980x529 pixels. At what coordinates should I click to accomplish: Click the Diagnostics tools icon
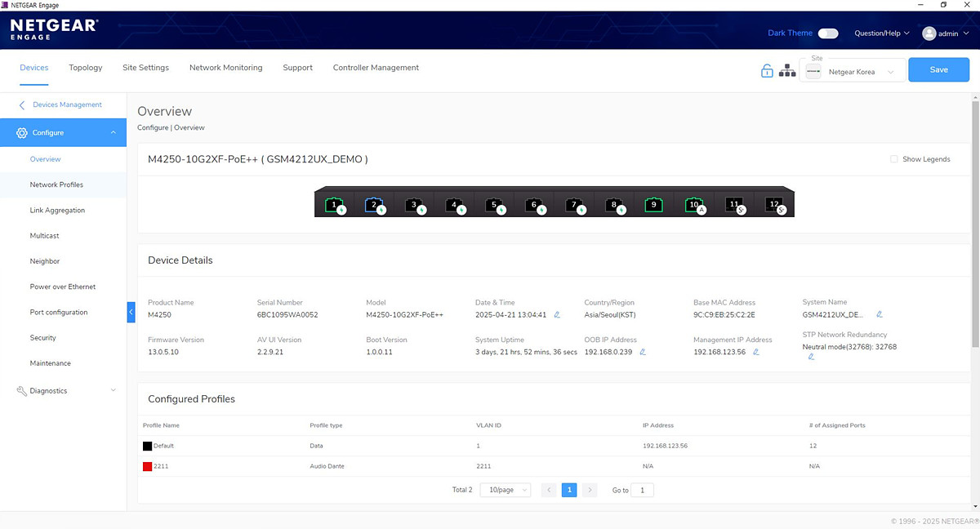point(22,391)
